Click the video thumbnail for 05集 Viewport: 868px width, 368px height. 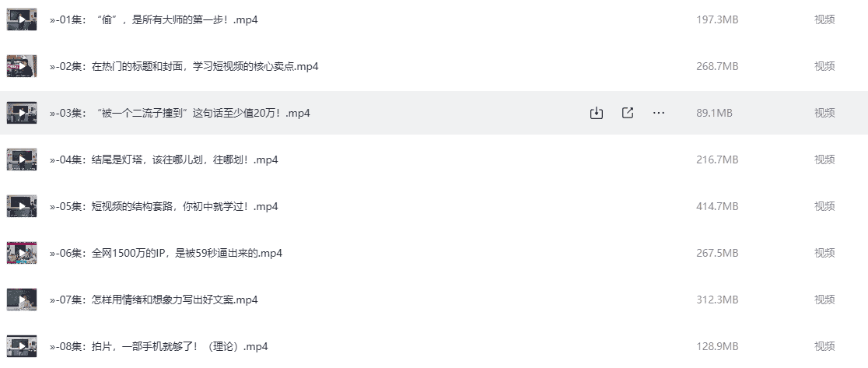point(22,206)
